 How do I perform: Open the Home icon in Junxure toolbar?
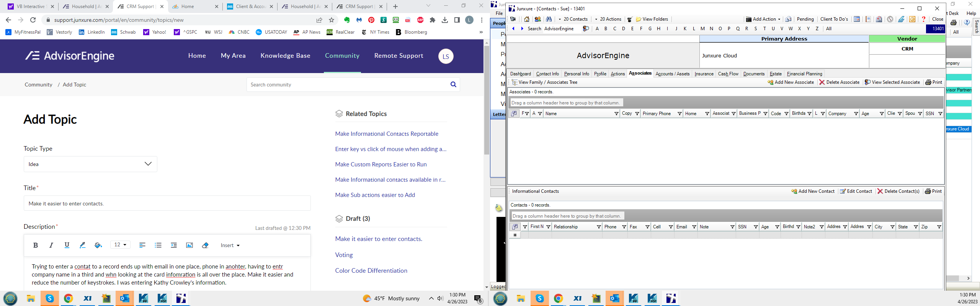(527, 19)
